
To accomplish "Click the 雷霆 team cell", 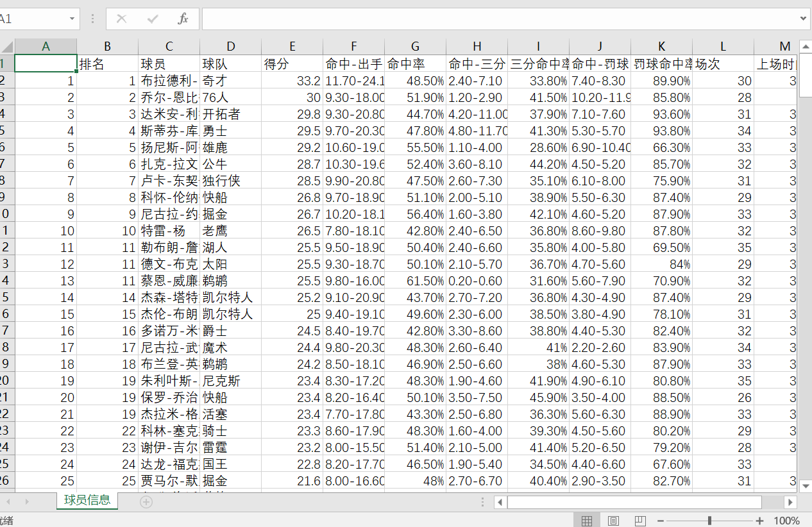I will click(x=230, y=448).
